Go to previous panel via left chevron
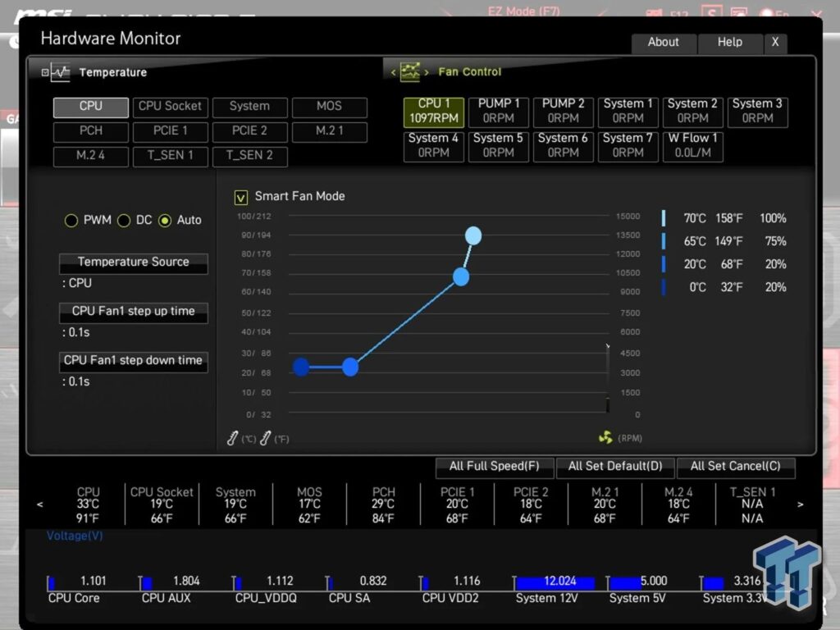Viewport: 840px width, 630px height. click(x=393, y=72)
